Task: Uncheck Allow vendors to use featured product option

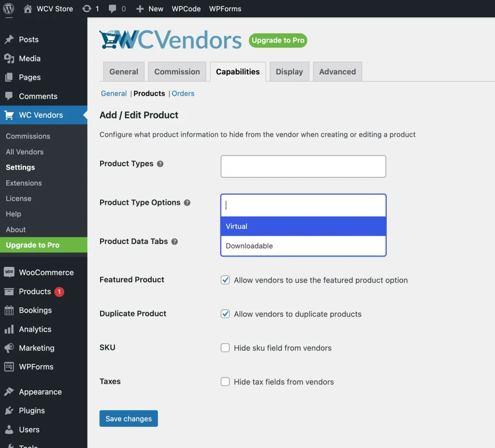Action: click(x=225, y=280)
